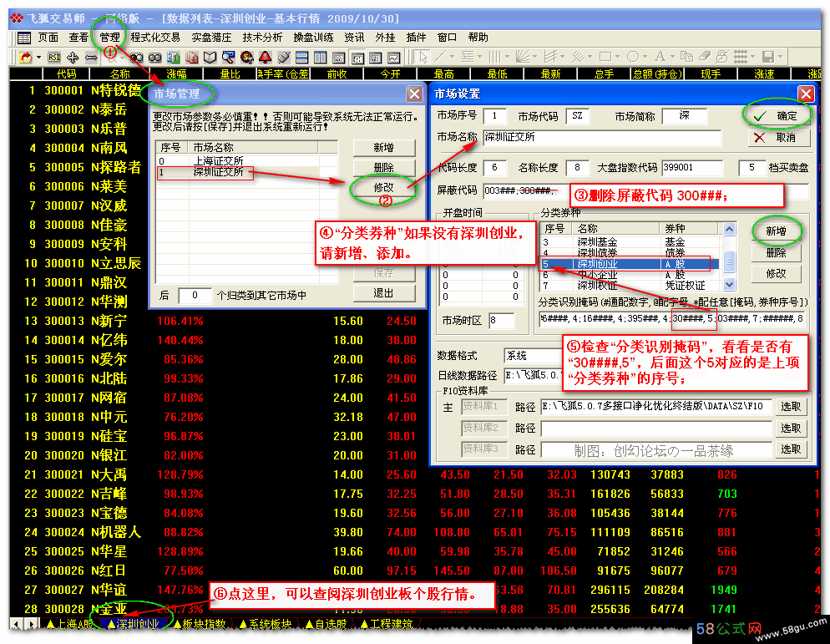Click the horizontal split window icon
Image resolution: width=830 pixels, height=644 pixels.
(301, 57)
